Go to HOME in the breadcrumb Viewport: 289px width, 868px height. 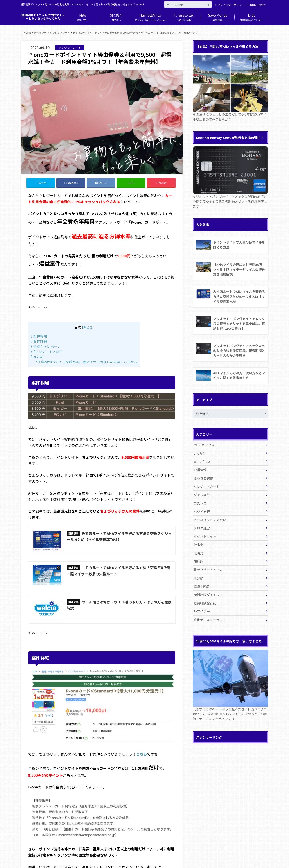click(27, 33)
